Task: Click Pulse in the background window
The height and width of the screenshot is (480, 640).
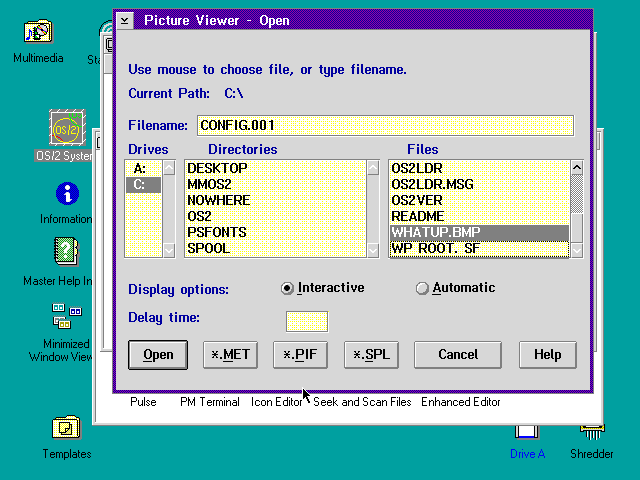Action: pyautogui.click(x=143, y=402)
